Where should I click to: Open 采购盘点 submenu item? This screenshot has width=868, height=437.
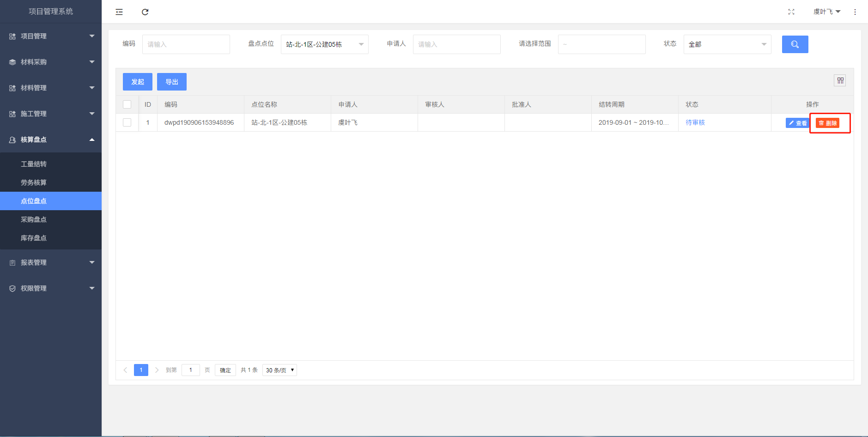pos(51,219)
